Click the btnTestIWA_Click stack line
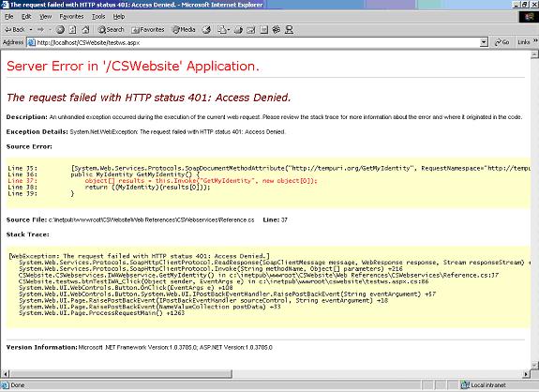This screenshot has height=392, width=539. (223, 281)
